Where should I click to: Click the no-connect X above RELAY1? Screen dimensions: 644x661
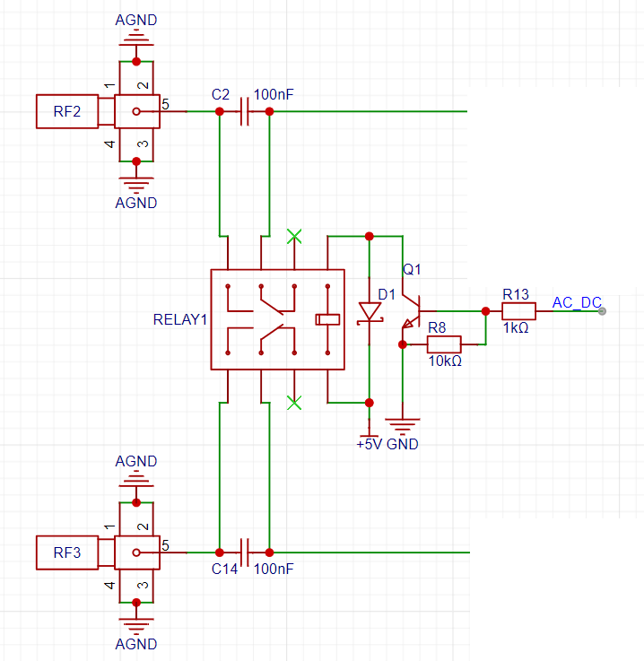(x=294, y=237)
